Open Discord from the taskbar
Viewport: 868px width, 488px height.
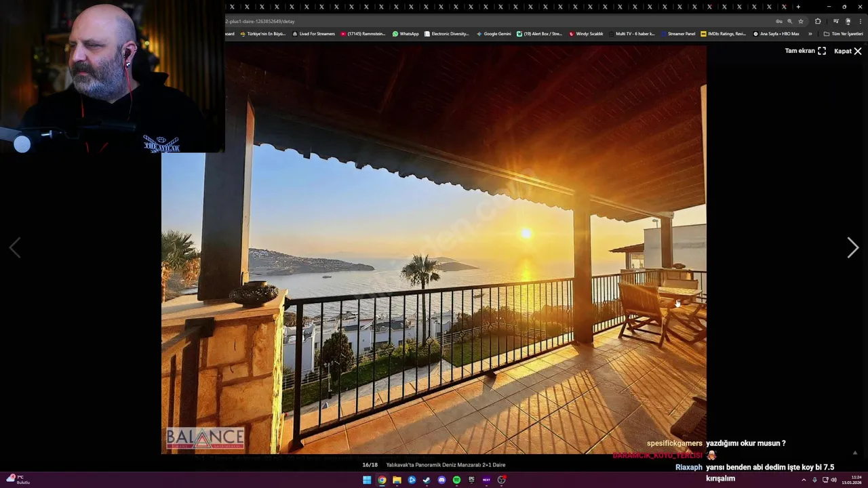(x=441, y=480)
